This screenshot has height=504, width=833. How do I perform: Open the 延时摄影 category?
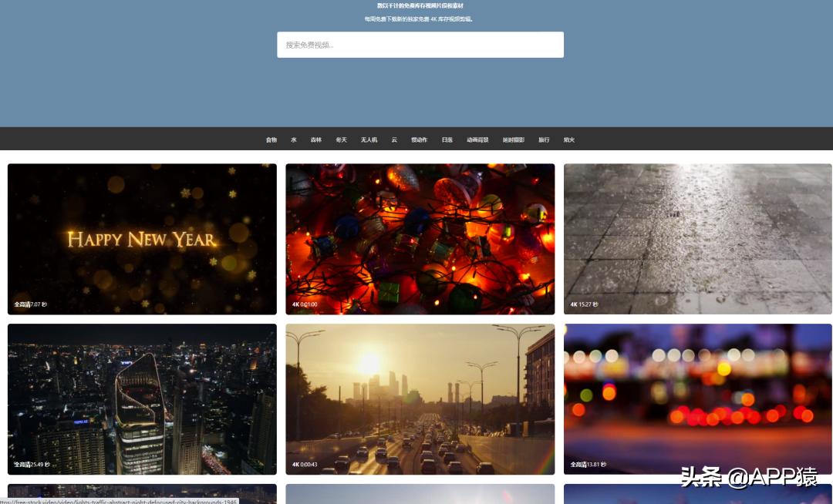coord(514,140)
